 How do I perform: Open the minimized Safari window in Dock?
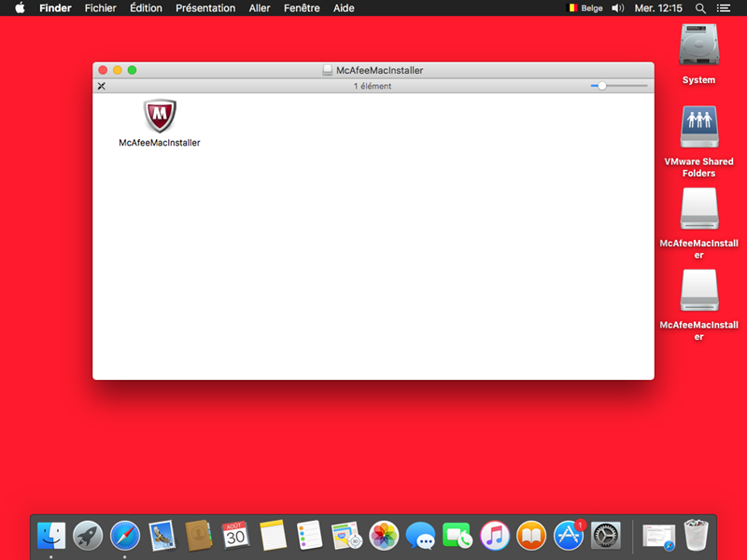[x=659, y=536]
